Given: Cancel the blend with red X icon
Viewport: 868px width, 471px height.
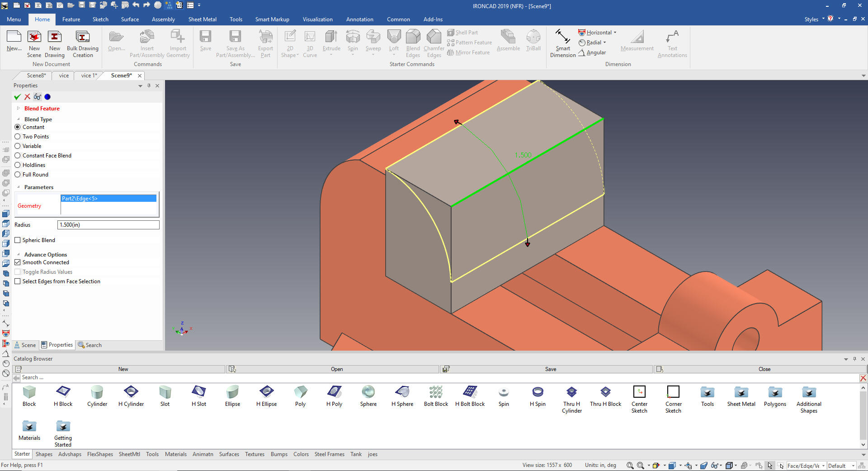Looking at the screenshot, I should (27, 97).
